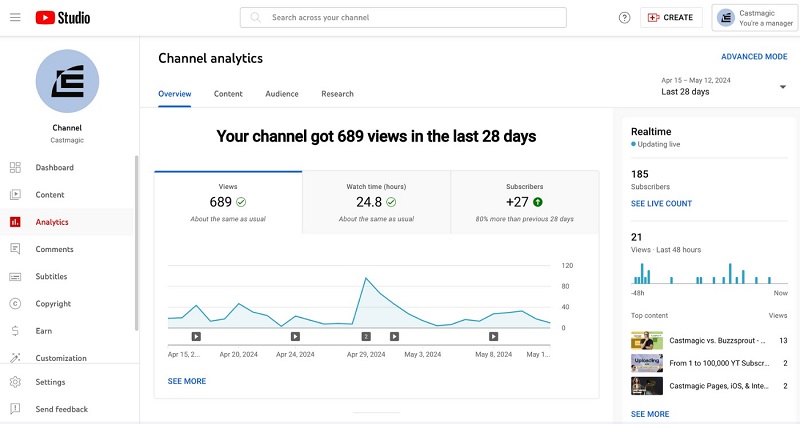
Task: Click the Comments icon in sidebar
Action: click(x=15, y=249)
